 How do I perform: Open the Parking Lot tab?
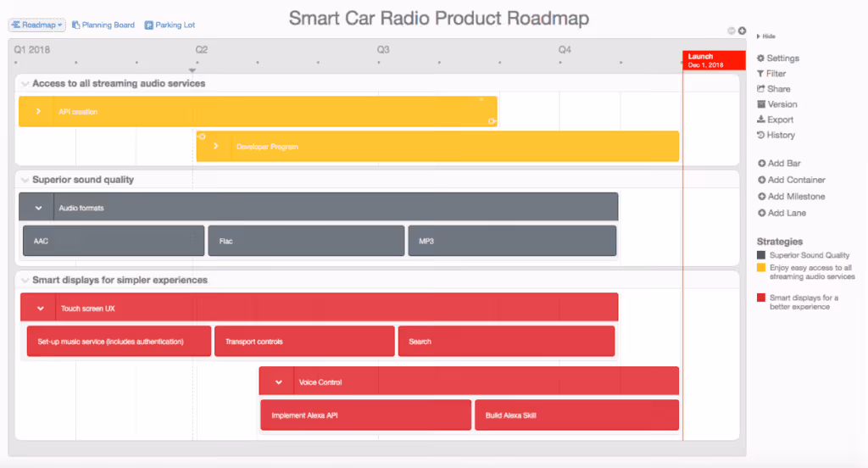pos(170,25)
